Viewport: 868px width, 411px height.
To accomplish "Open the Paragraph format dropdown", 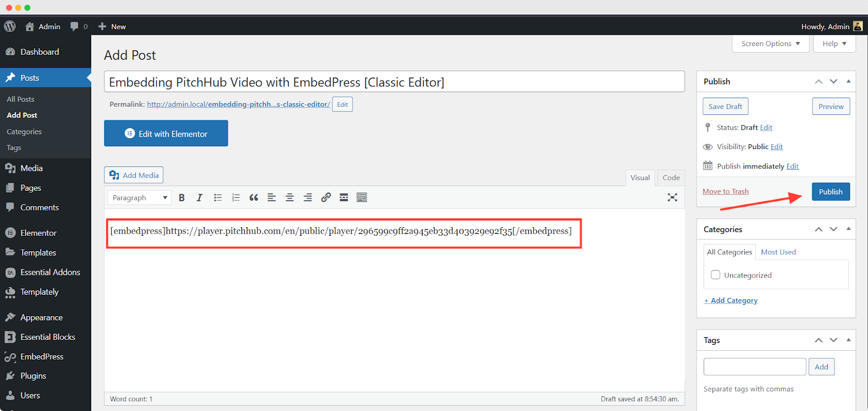I will pyautogui.click(x=139, y=197).
